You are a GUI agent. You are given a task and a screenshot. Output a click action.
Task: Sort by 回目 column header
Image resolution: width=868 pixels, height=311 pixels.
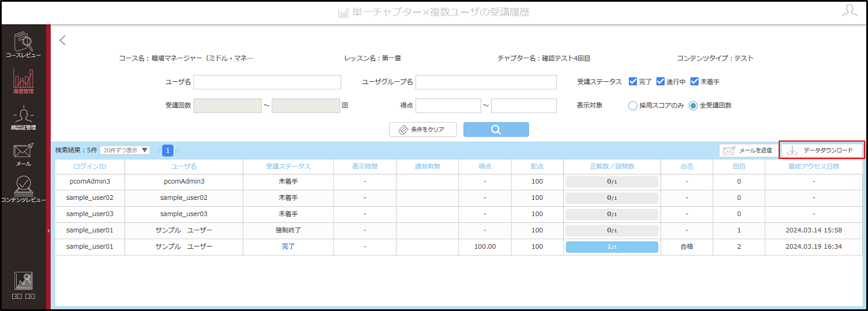pyautogui.click(x=739, y=166)
